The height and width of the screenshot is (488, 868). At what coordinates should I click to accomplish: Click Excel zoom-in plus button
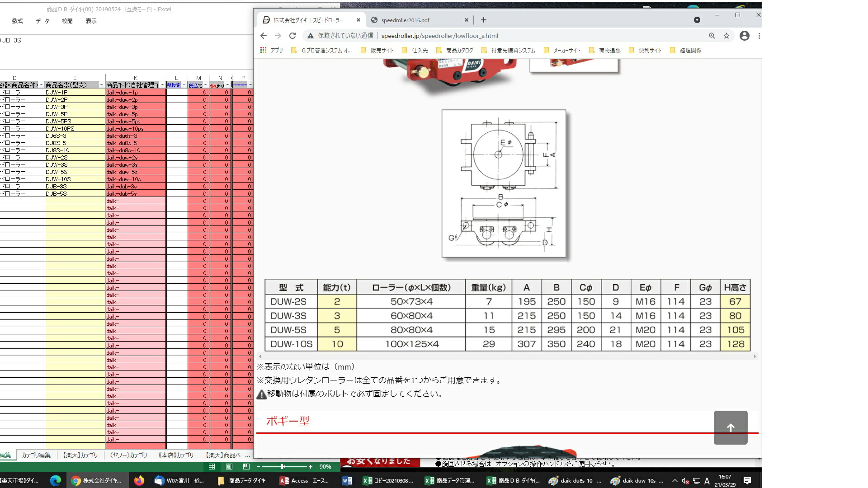[x=311, y=466]
